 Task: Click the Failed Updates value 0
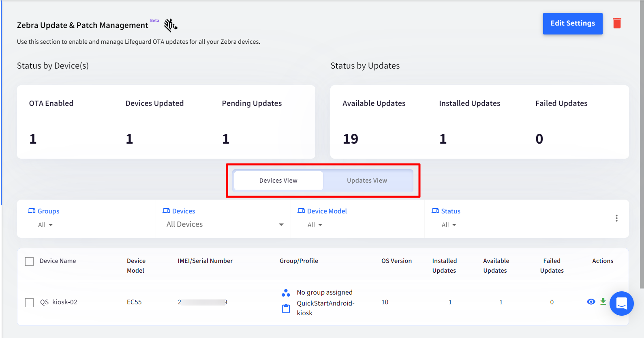click(x=539, y=139)
